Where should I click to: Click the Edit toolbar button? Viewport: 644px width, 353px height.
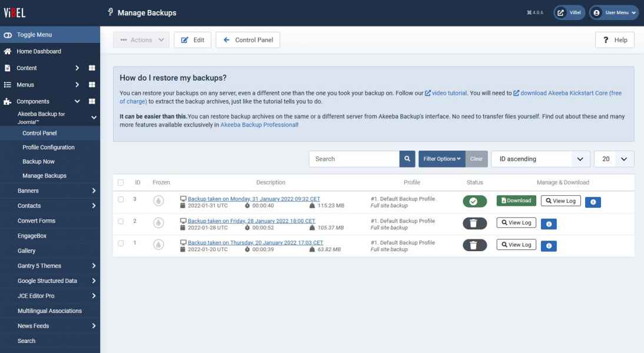pos(192,40)
